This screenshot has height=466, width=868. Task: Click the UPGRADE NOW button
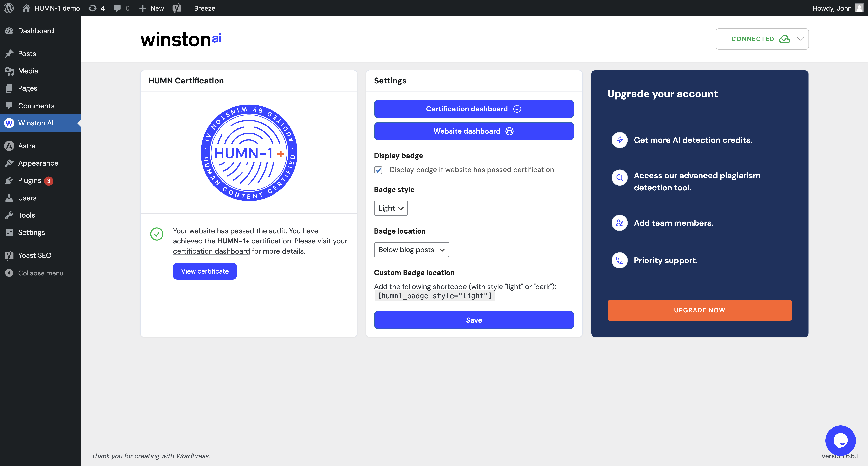point(700,310)
